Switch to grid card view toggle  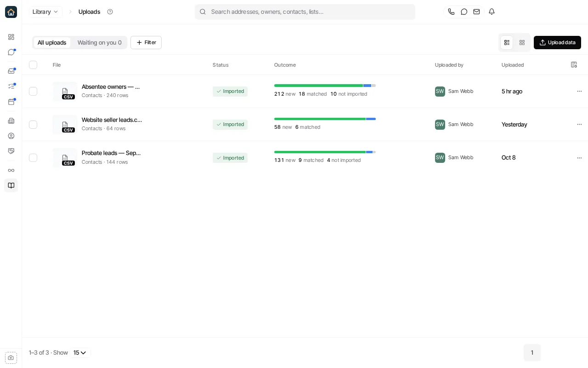[522, 42]
